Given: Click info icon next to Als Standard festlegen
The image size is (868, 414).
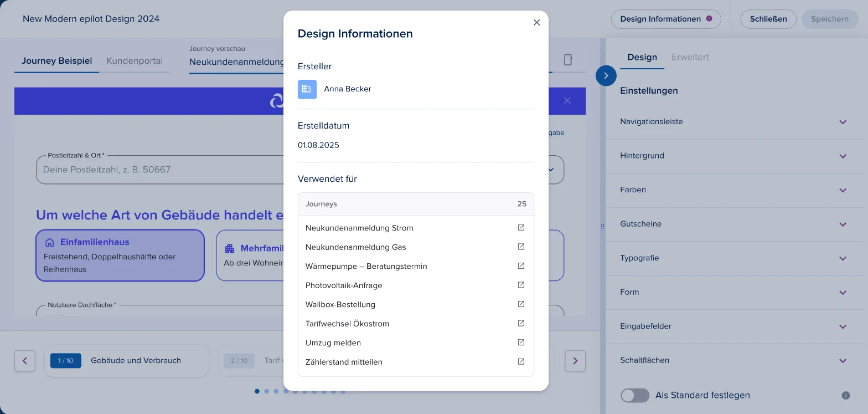Looking at the screenshot, I should [x=846, y=395].
